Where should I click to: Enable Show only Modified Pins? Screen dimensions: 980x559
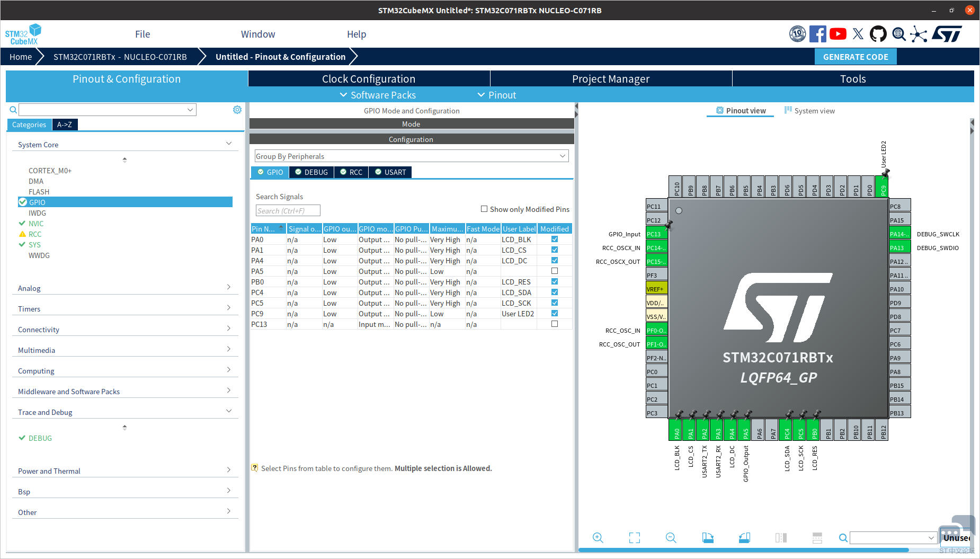pos(484,209)
